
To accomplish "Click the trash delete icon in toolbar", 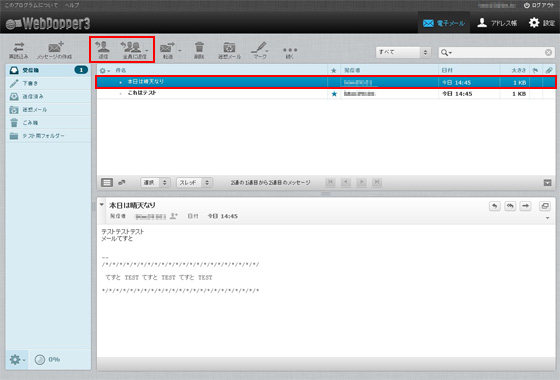I will tap(199, 50).
